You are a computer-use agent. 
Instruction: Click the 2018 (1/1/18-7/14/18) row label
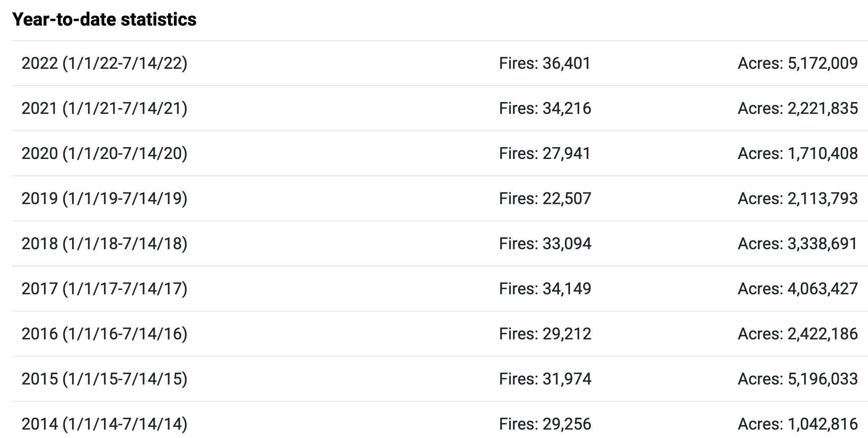(104, 243)
